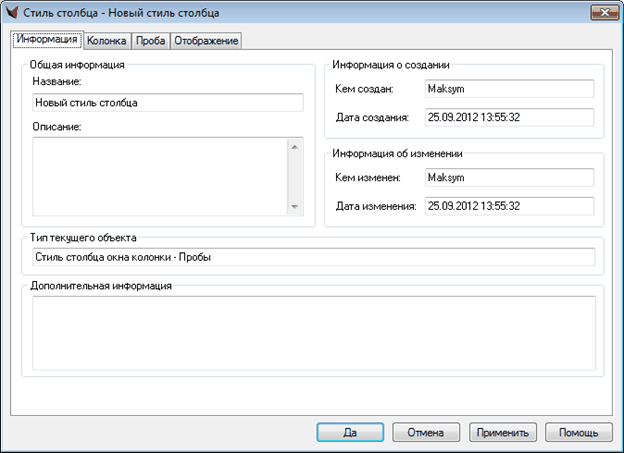Open help via the Помощь button
Image resolution: width=624 pixels, height=453 pixels.
click(x=578, y=433)
